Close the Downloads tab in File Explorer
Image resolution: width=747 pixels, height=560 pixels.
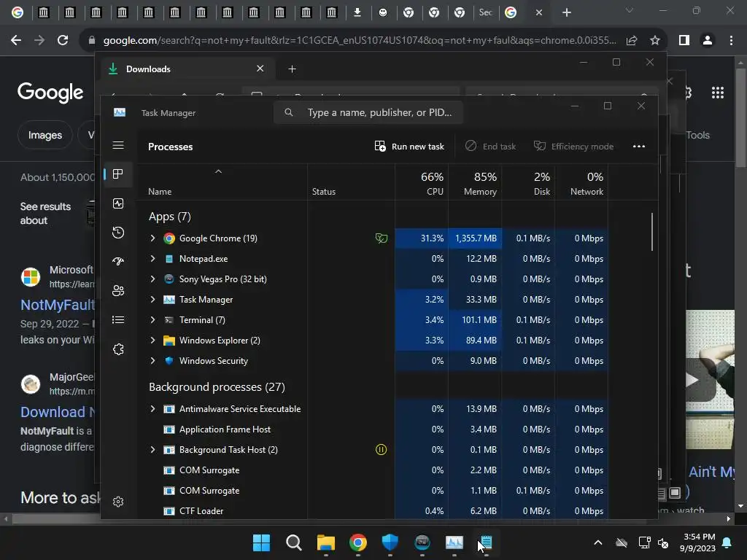click(x=260, y=69)
